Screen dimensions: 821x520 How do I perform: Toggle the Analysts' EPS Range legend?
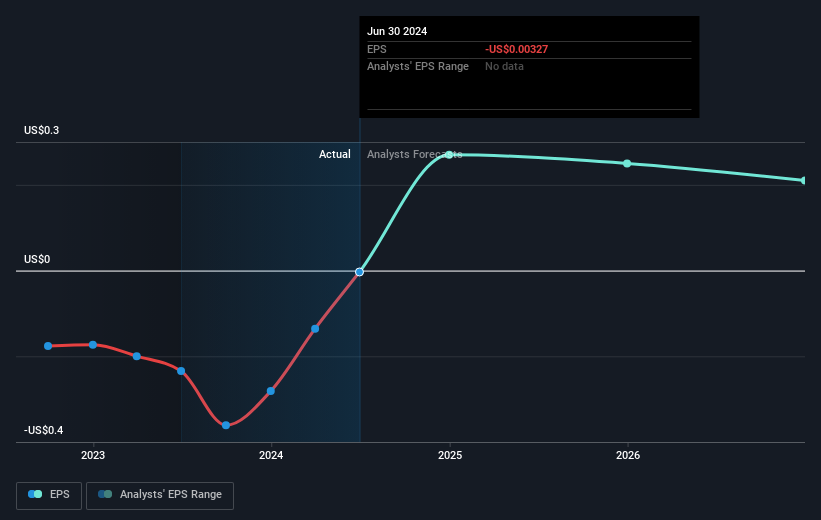point(160,495)
